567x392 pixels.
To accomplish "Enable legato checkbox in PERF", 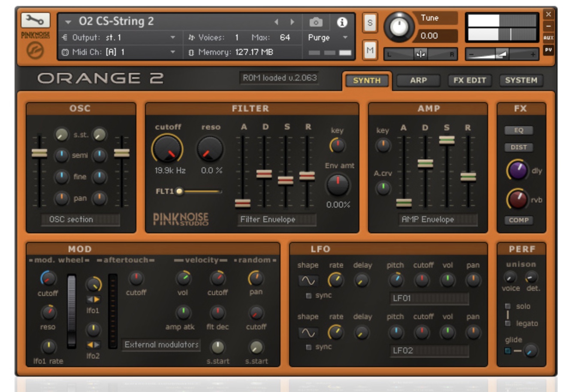I will pos(508,323).
